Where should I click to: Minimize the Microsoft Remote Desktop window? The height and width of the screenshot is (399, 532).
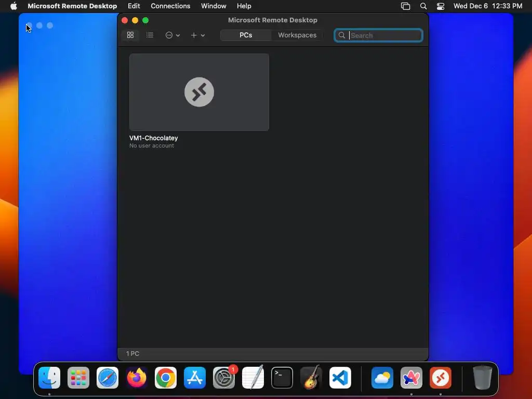[135, 20]
